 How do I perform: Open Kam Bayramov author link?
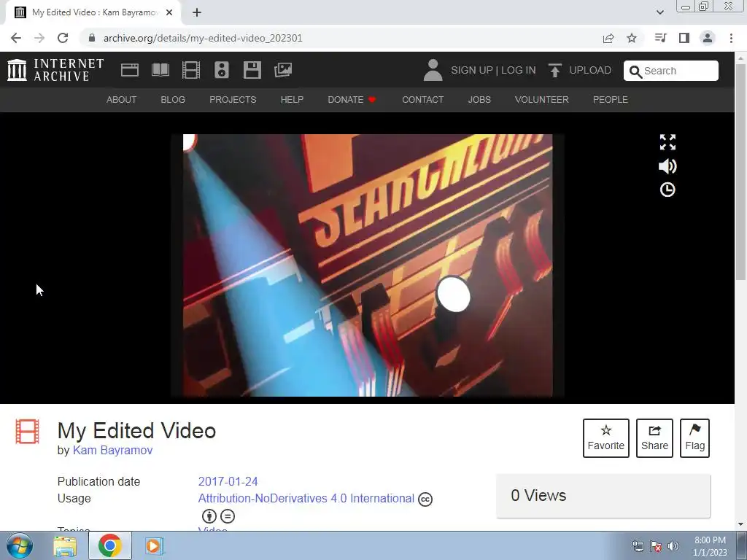(112, 450)
